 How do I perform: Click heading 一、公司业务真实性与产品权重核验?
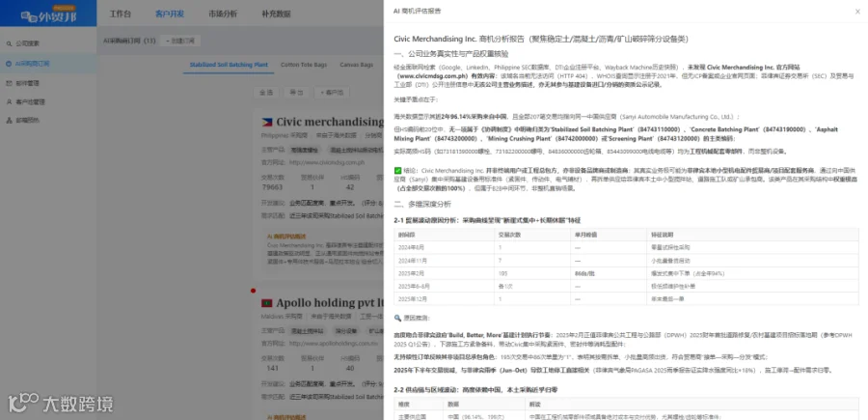point(450,54)
